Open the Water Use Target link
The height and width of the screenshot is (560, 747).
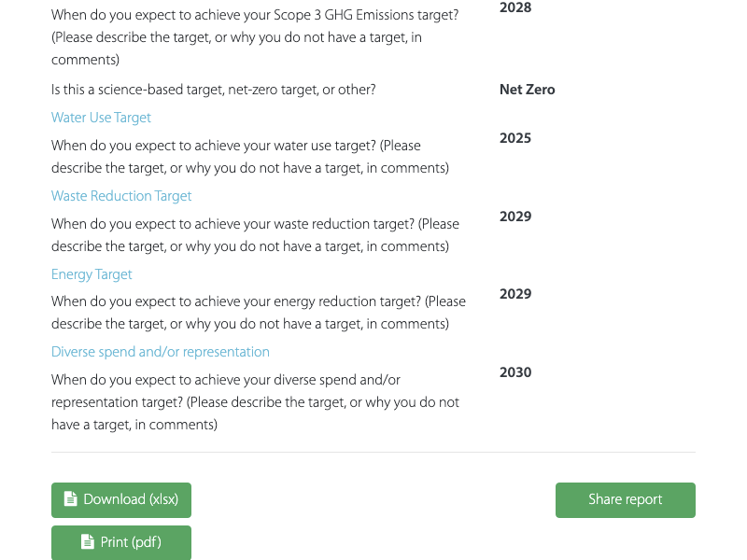[x=101, y=118]
